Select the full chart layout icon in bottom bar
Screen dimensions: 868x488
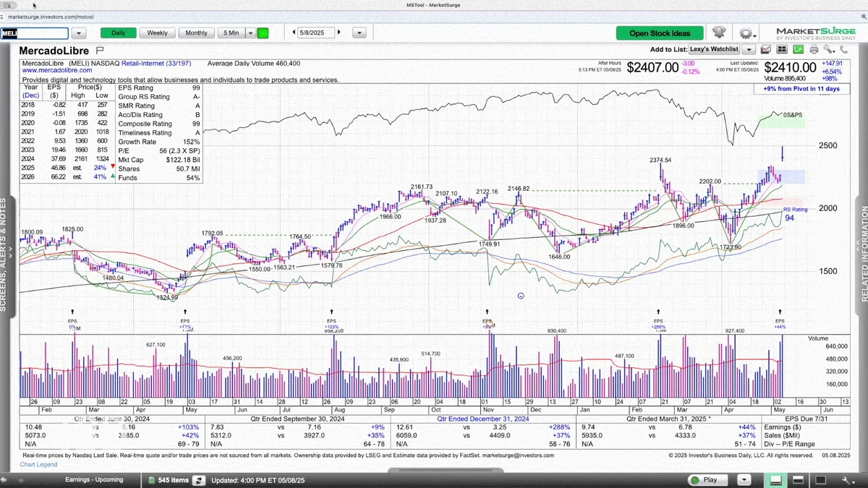(x=821, y=480)
